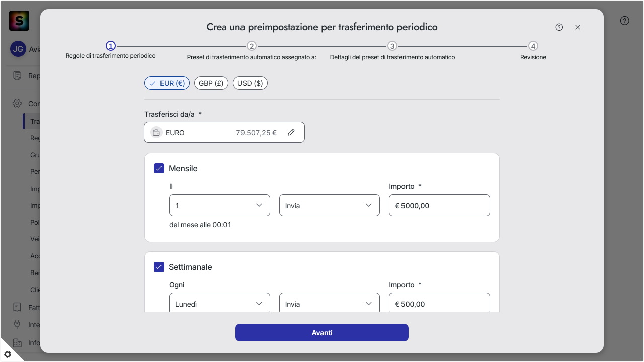Click the EURO account selector field
Image resolution: width=644 pixels, height=362 pixels.
click(224, 132)
